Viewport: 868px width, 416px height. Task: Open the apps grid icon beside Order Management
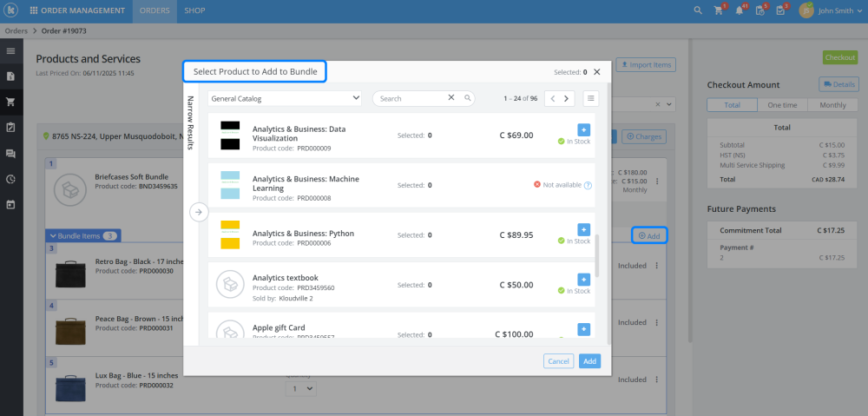pyautogui.click(x=34, y=10)
